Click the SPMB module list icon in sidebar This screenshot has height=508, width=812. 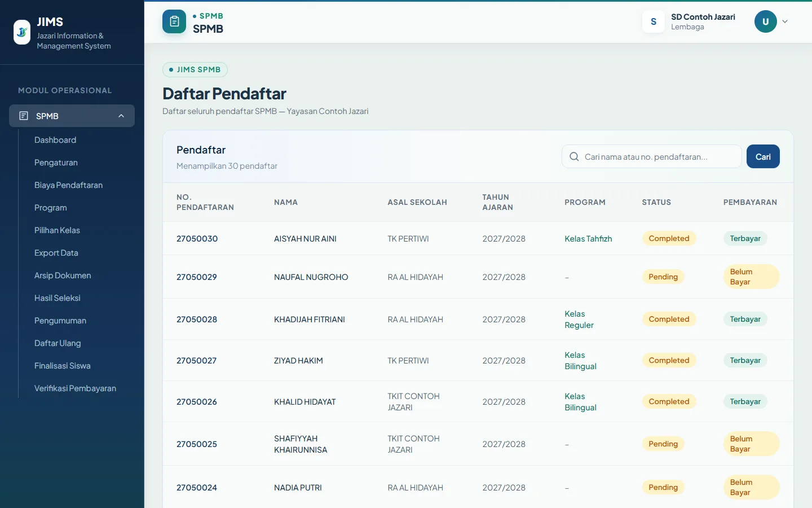24,116
